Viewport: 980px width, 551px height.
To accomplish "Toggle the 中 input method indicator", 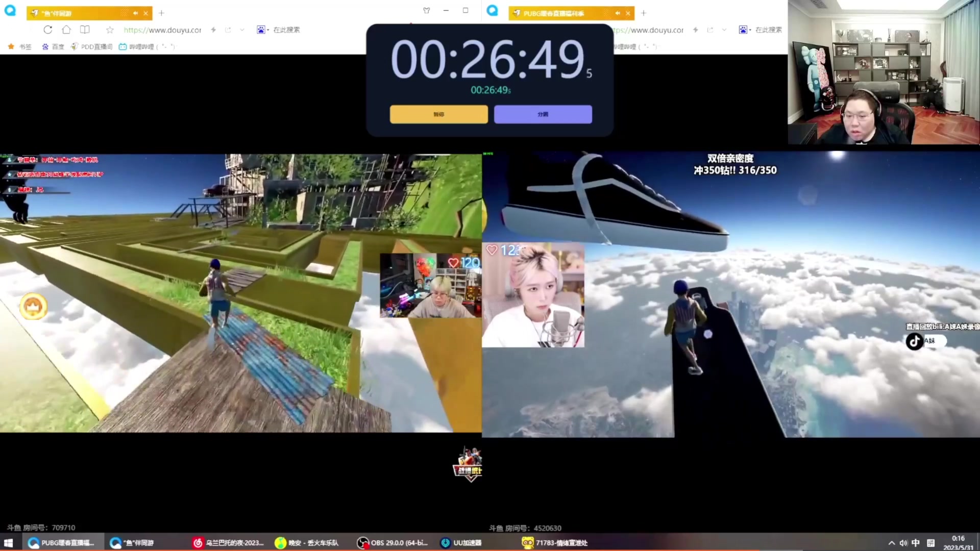I will click(916, 543).
